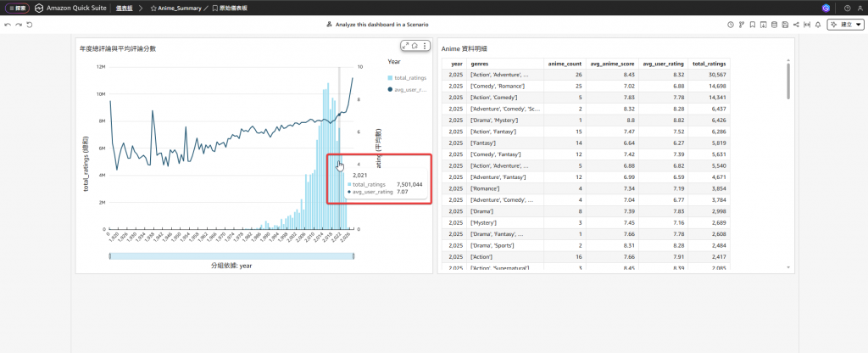Select the ['Mystery'] genres cell

click(505, 222)
